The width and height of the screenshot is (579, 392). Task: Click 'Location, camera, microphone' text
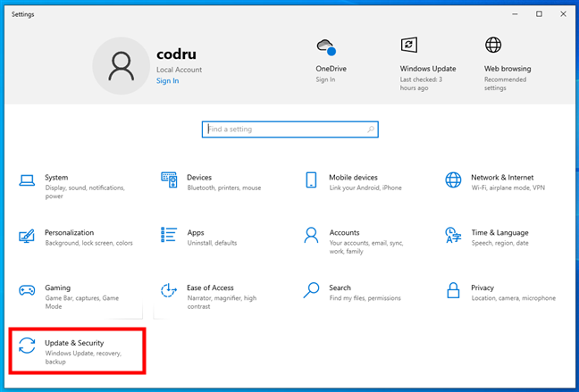(x=514, y=298)
